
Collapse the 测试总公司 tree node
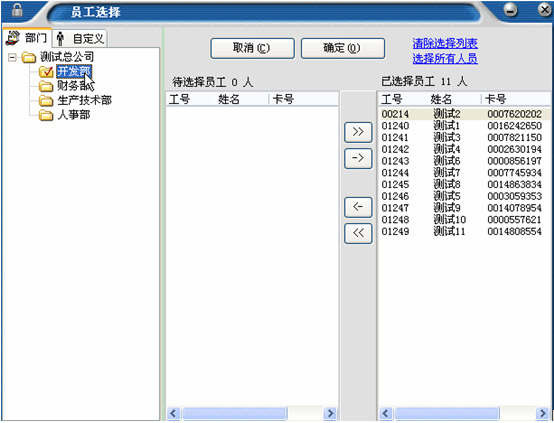(12, 57)
